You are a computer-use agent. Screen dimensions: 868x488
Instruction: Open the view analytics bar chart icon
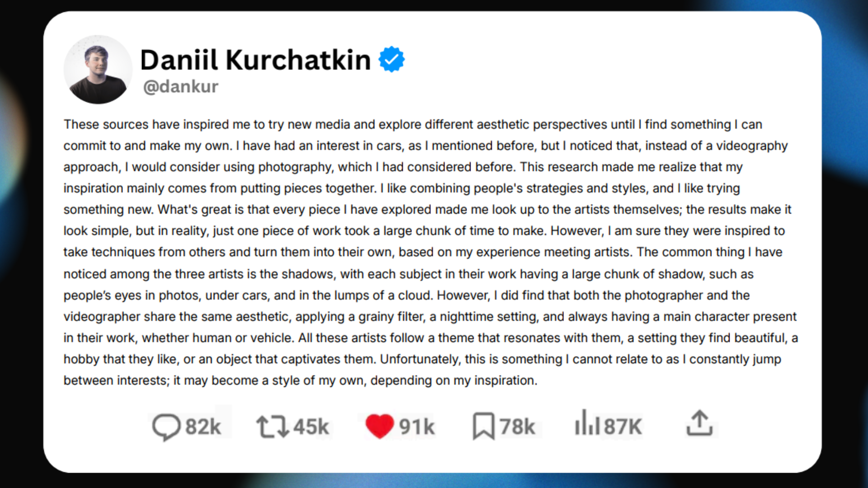pos(587,425)
